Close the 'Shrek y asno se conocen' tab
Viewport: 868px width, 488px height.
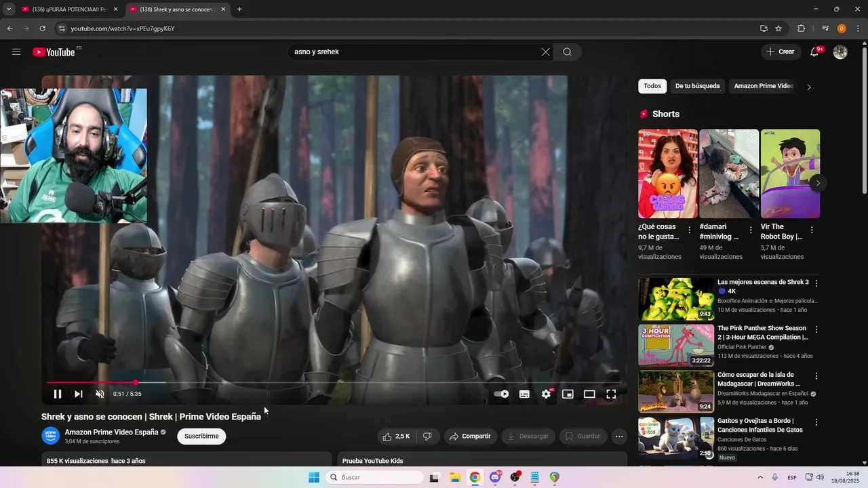223,9
